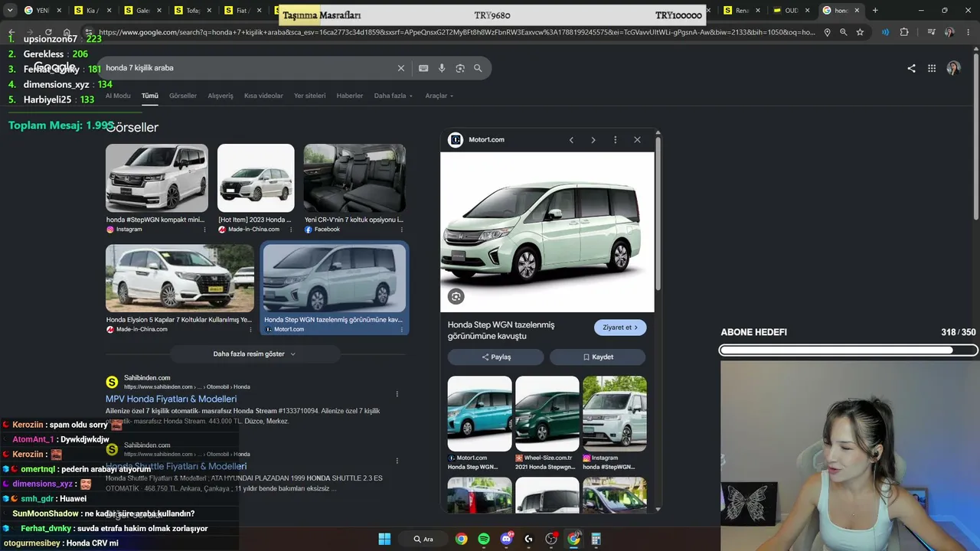Open Logitech G Hub from the taskbar
Viewport: 980px width, 551px height.
[528, 539]
